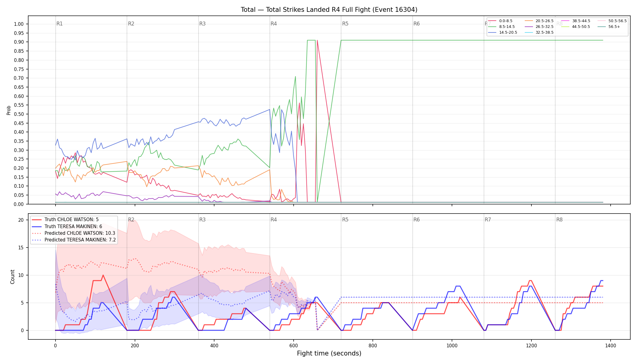Viewport: 637px width, 364px height.
Task: Click the 'Count' y-axis label
Action: pyautogui.click(x=12, y=277)
